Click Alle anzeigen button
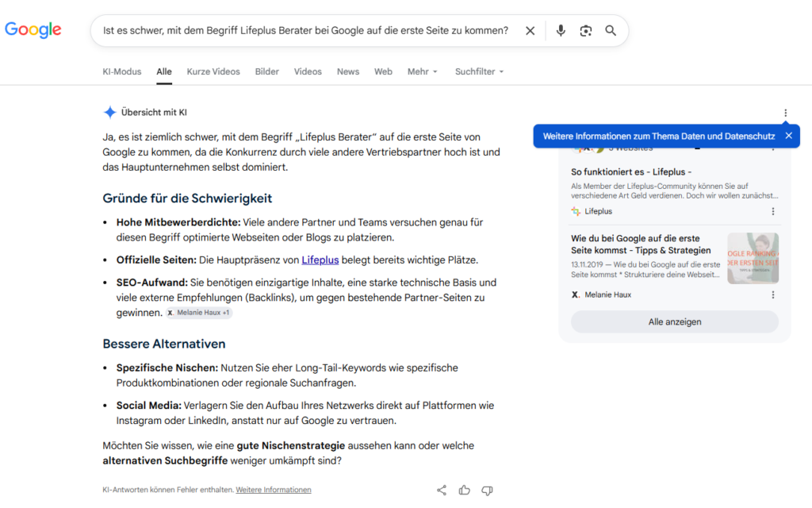Screen dimensions: 812x508 pos(674,322)
